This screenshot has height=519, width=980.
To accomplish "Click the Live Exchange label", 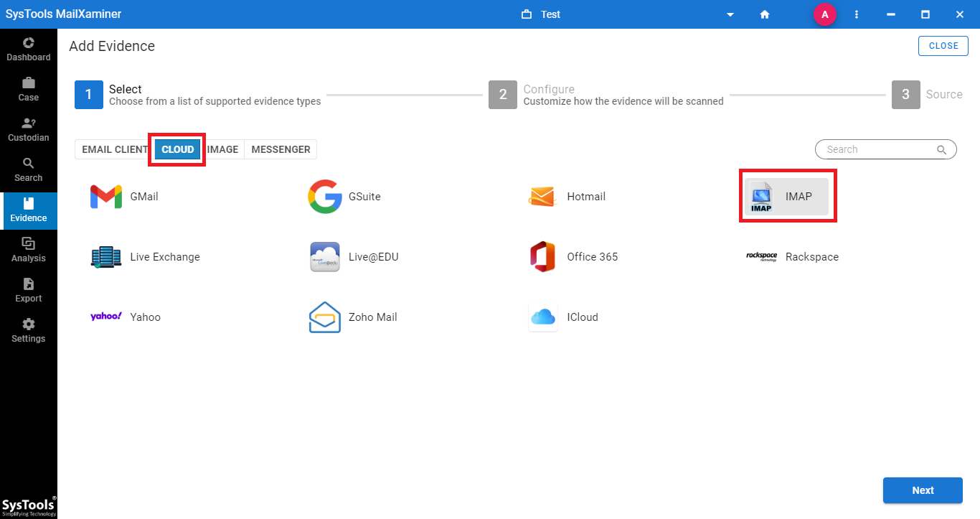I will coord(165,257).
